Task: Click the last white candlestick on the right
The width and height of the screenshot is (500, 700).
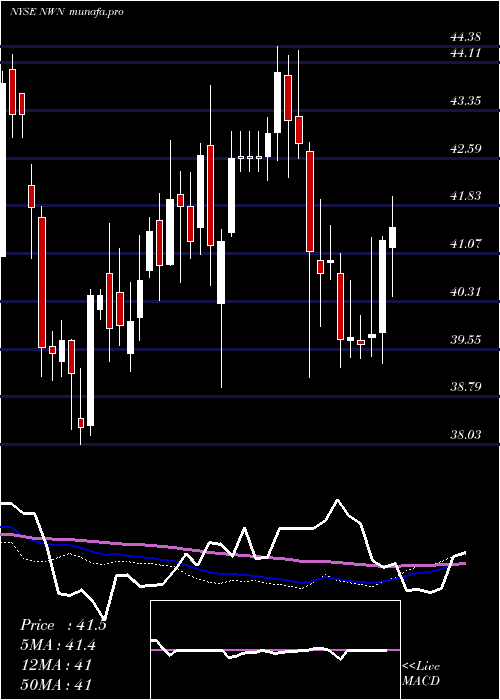Action: point(393,238)
